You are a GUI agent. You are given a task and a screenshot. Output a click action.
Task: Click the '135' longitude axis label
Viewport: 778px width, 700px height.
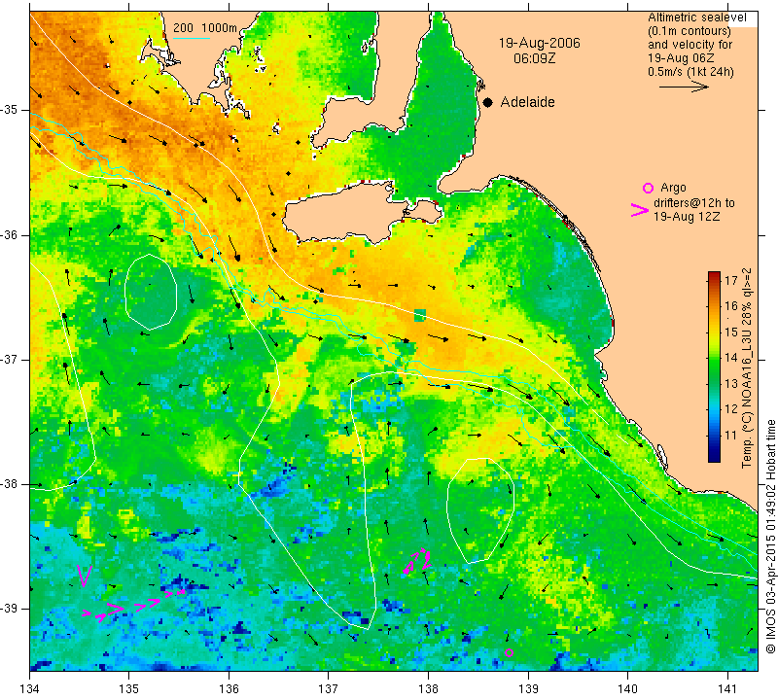[x=129, y=688]
